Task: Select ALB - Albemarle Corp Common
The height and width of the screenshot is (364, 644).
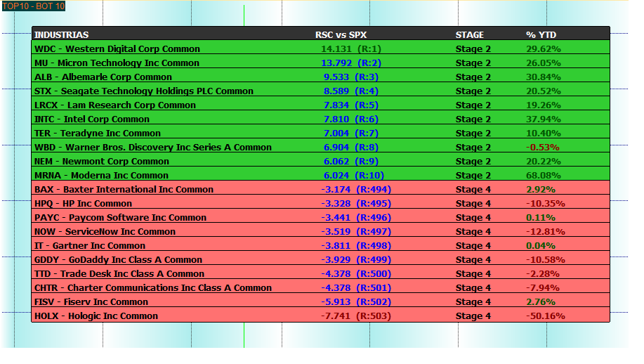Action: [x=103, y=77]
